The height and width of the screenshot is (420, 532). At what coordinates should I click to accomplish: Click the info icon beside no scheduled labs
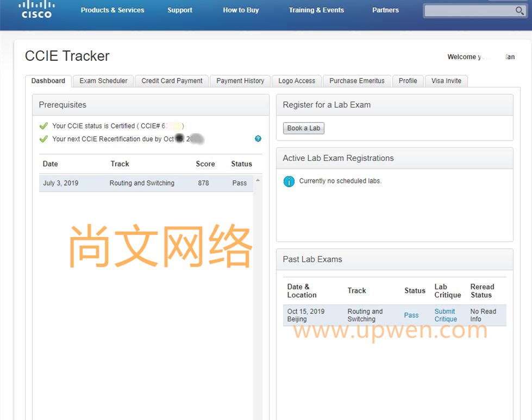[289, 182]
